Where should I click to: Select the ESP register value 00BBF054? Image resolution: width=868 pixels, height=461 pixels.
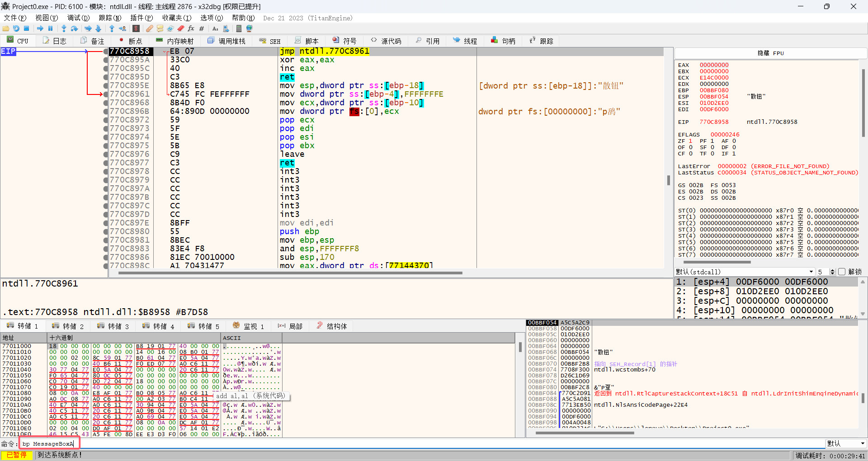[x=714, y=96]
